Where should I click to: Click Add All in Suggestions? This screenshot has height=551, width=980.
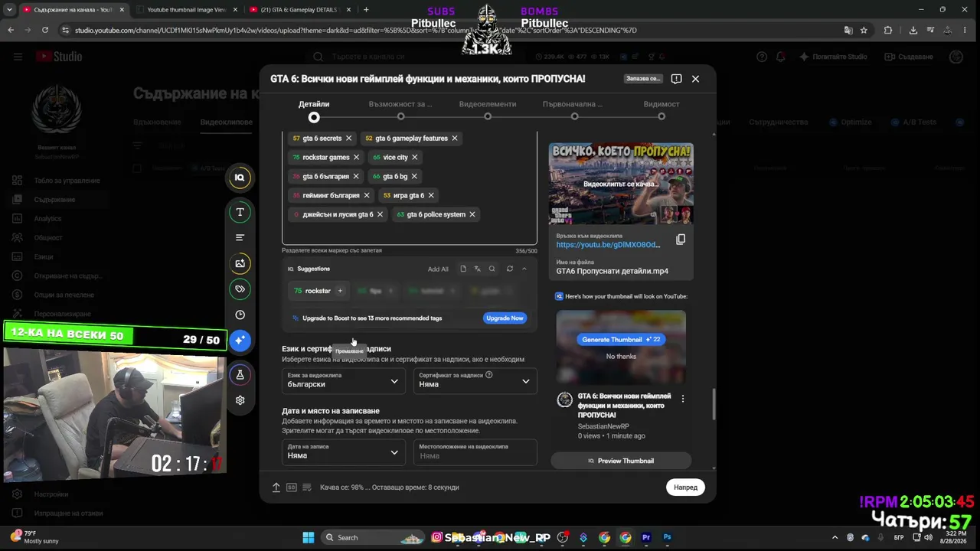tap(438, 269)
